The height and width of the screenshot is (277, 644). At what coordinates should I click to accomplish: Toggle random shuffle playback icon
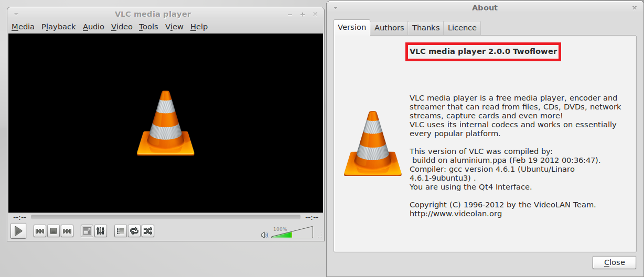(148, 231)
